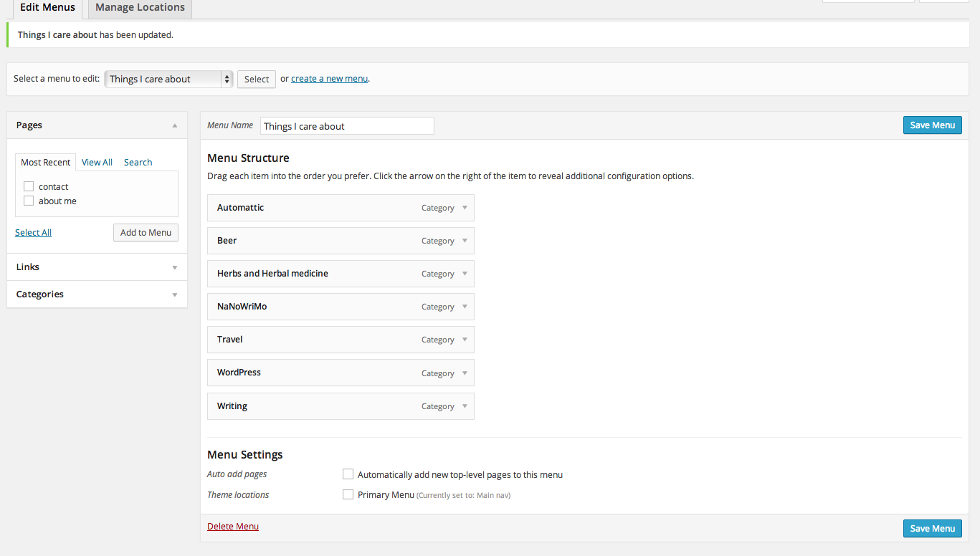Open the menu selection dropdown
This screenshot has width=980, height=556.
pos(168,80)
